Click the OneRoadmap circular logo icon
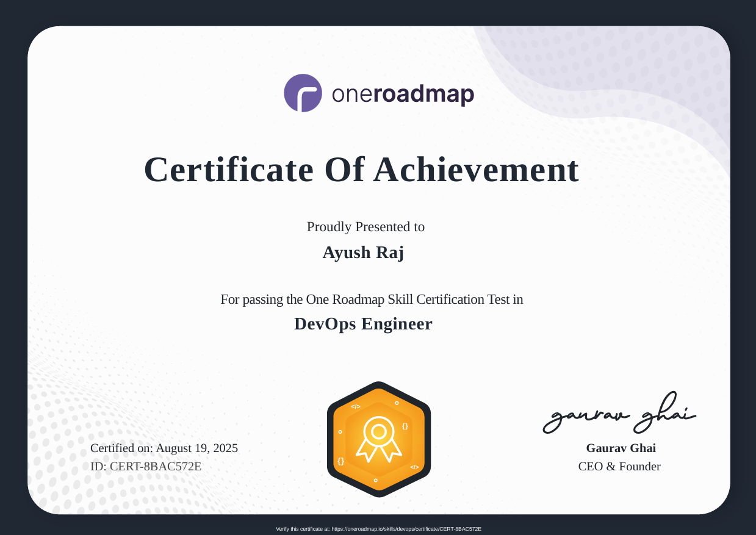This screenshot has width=756, height=535. pos(303,93)
